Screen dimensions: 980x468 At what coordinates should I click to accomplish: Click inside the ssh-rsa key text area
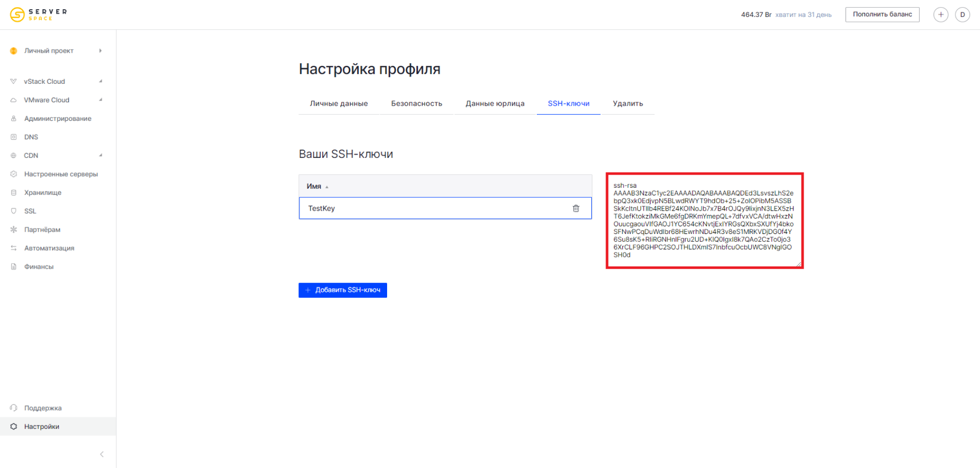pyautogui.click(x=705, y=220)
